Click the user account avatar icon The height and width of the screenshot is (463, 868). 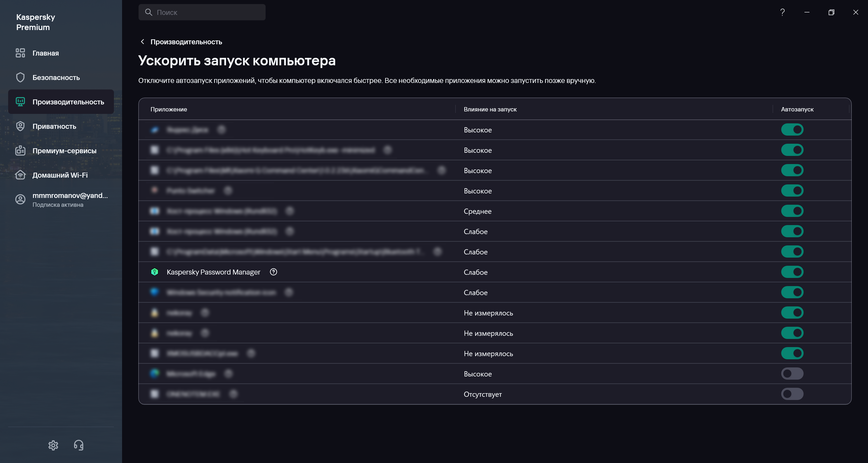coord(20,199)
